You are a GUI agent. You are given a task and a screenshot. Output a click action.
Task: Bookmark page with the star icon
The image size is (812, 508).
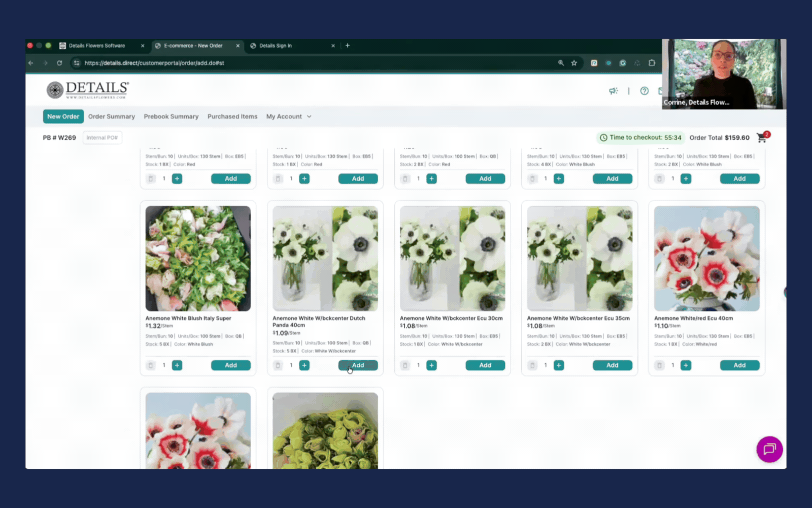pos(574,63)
